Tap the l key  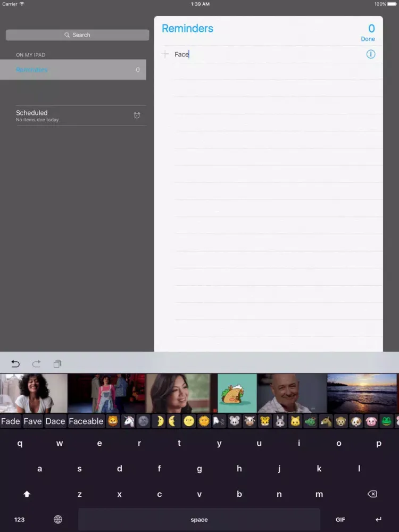pos(359,469)
